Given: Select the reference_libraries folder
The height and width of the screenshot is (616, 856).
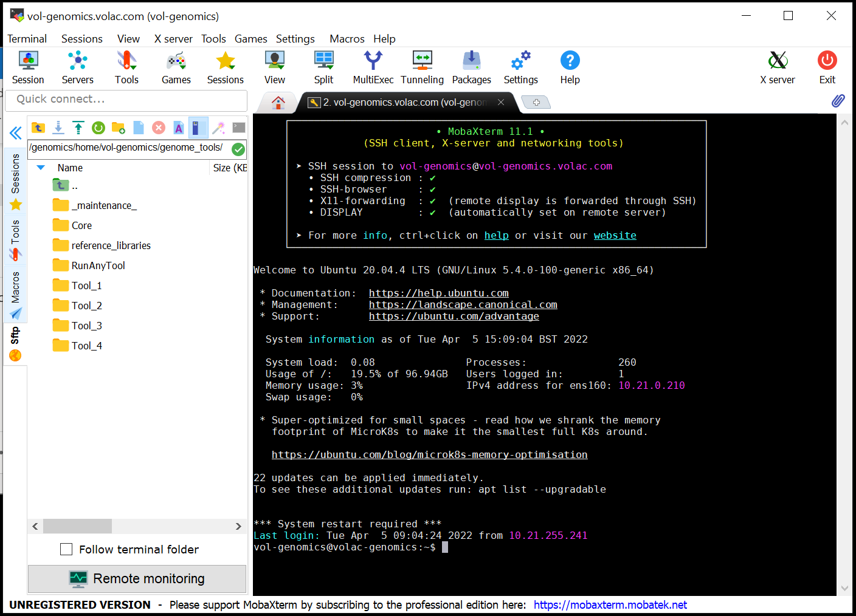Looking at the screenshot, I should (x=102, y=245).
